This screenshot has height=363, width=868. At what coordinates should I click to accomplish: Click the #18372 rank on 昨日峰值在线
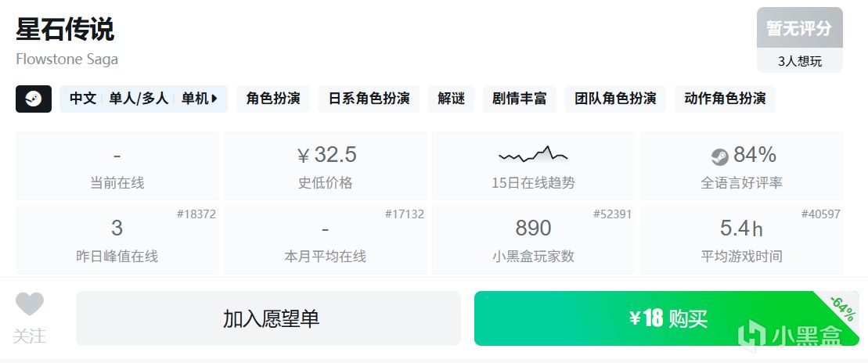(x=196, y=214)
